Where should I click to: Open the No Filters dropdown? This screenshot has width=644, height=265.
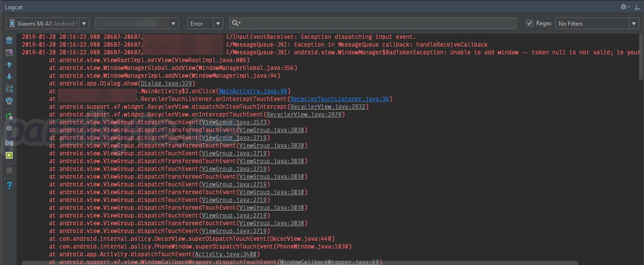pyautogui.click(x=597, y=23)
